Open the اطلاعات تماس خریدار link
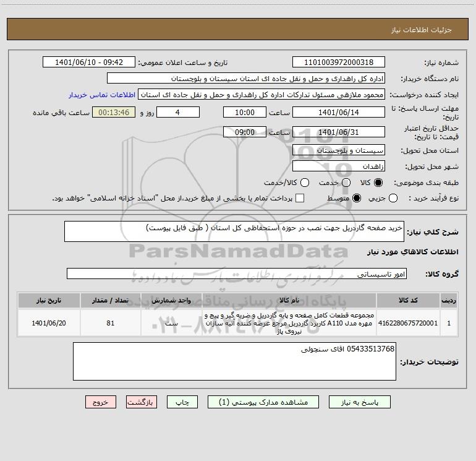Image resolution: width=476 pixels, height=461 pixels. pyautogui.click(x=102, y=95)
